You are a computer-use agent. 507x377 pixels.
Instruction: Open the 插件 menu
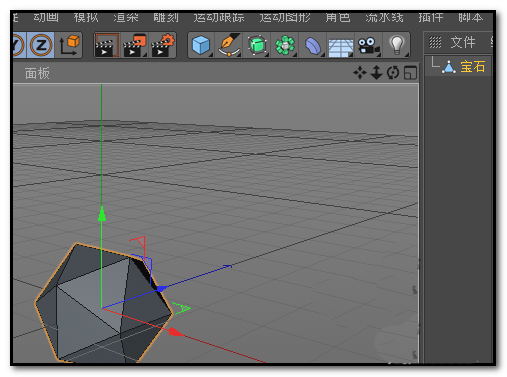click(431, 17)
